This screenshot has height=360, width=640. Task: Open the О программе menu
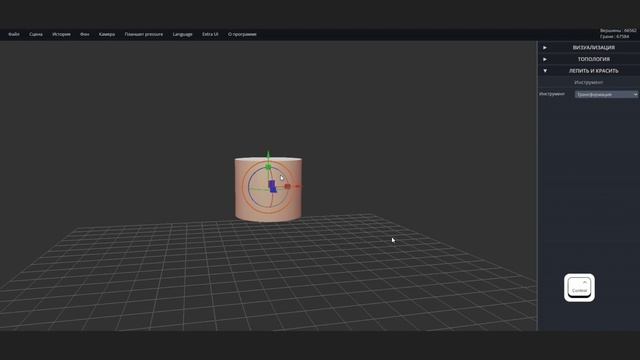click(242, 34)
